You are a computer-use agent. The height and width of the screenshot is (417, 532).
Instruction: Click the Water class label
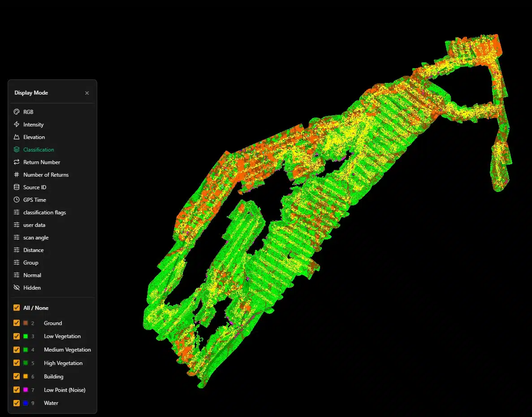[x=51, y=403]
